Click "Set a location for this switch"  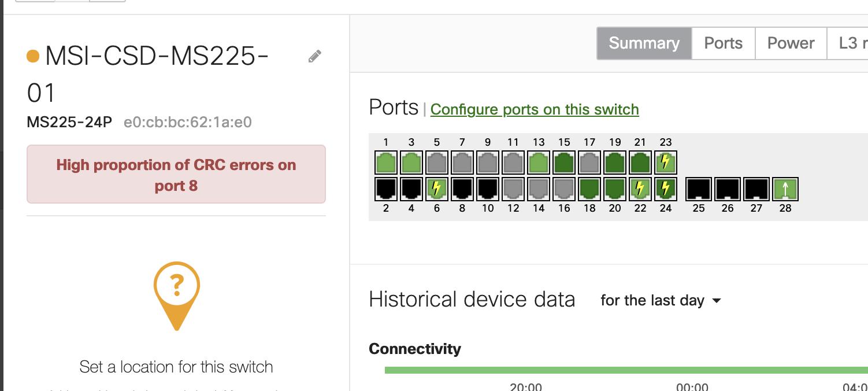tap(176, 367)
